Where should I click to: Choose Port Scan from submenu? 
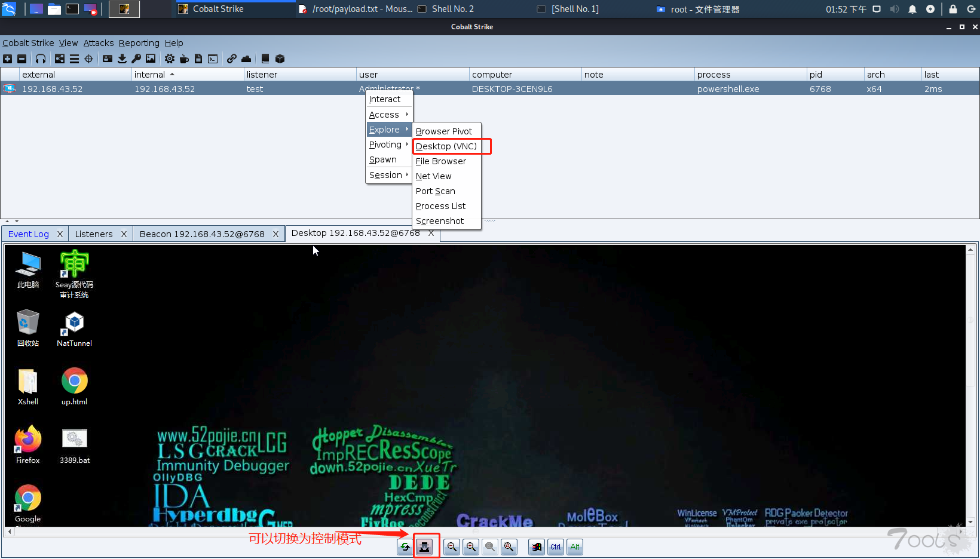pos(447,191)
